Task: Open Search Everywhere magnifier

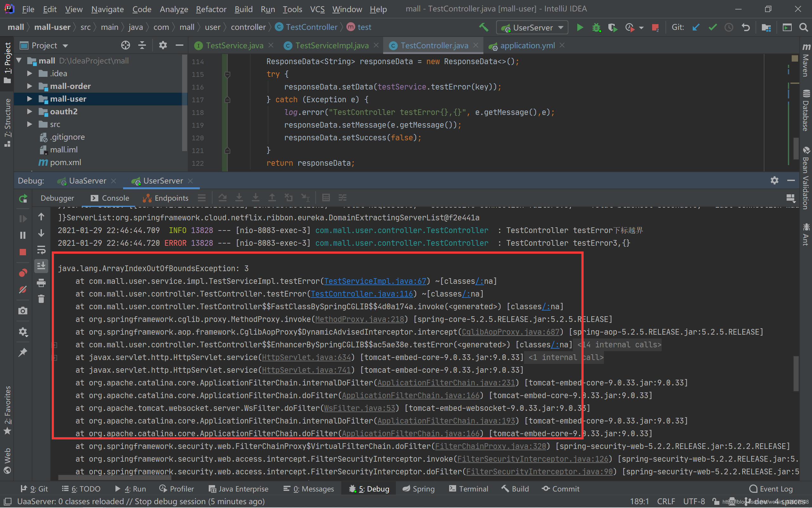Action: (804, 27)
